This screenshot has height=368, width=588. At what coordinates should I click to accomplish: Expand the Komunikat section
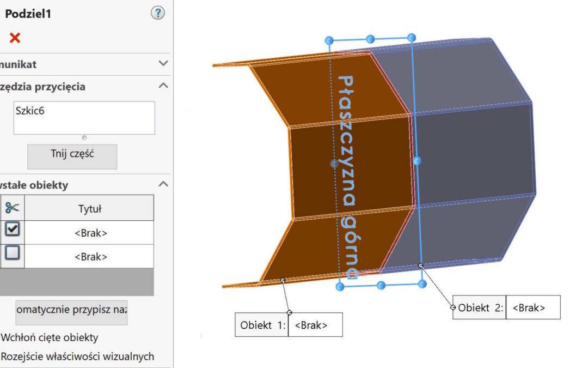(163, 64)
